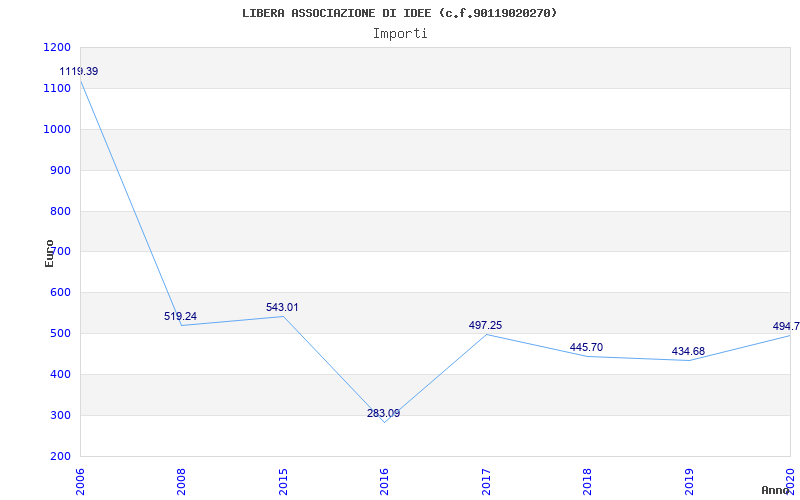The image size is (800, 500).
Task: Click the 300 y-axis value
Action: tap(60, 415)
